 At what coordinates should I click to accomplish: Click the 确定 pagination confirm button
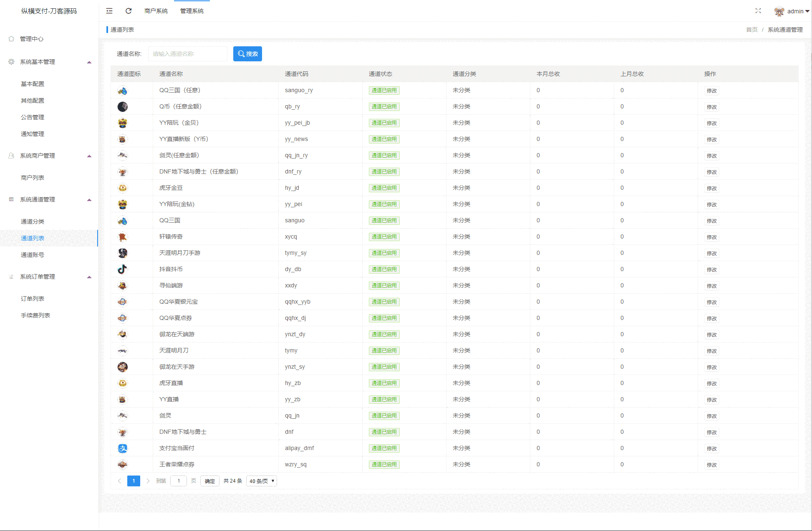coord(209,481)
